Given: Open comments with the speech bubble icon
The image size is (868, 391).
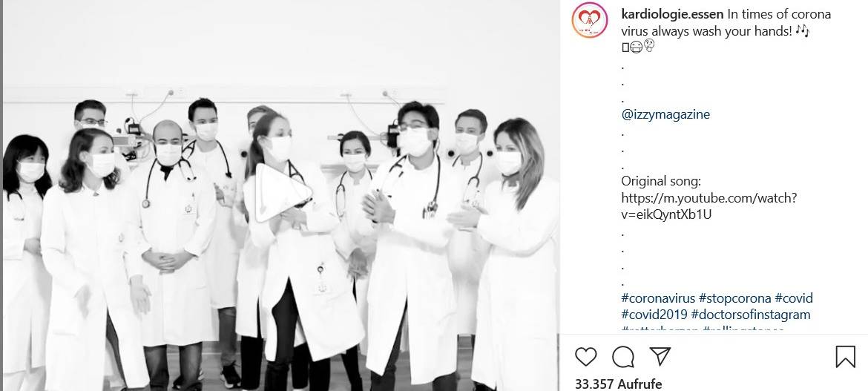Looking at the screenshot, I should (x=622, y=357).
